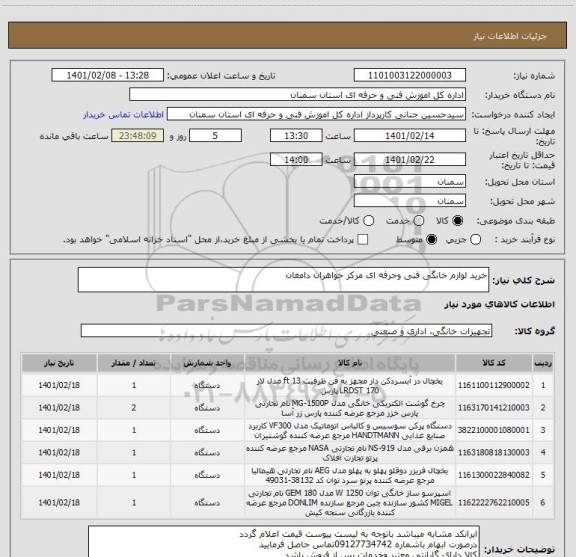Click the remaining days field showing 5

[215, 136]
